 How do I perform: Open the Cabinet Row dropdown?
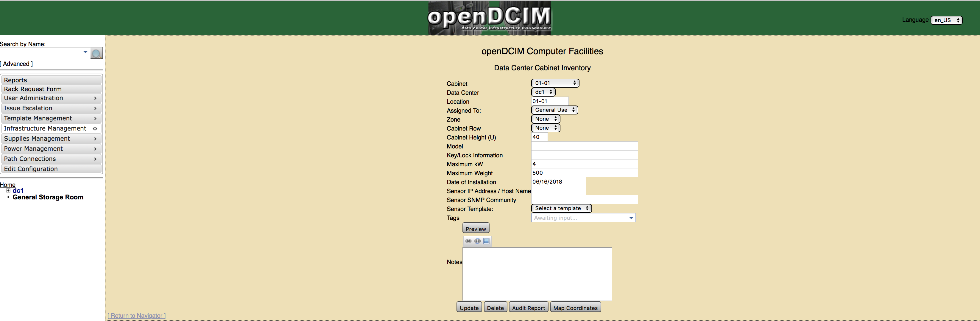point(546,128)
